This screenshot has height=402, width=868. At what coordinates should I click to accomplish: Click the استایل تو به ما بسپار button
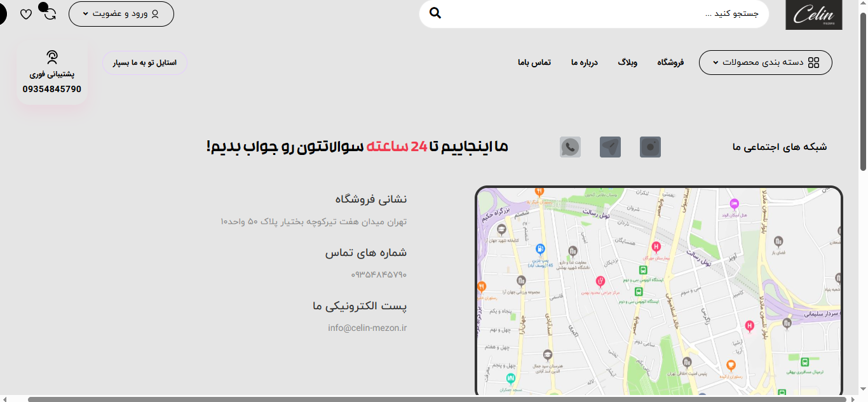click(145, 63)
